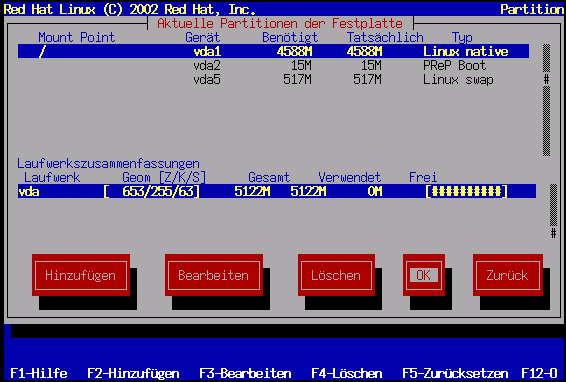Click the partition list scrollbar marker
566x382 pixels.
pos(547,79)
